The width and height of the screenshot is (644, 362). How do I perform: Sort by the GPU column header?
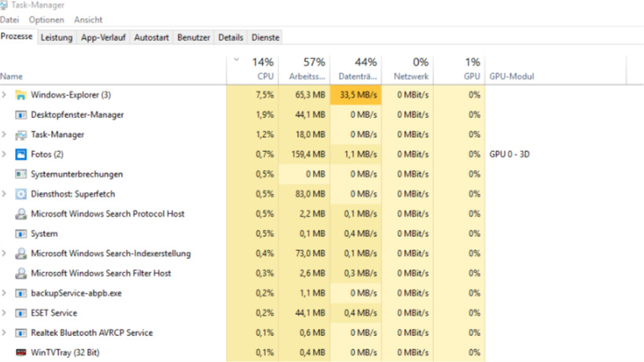tap(459, 70)
